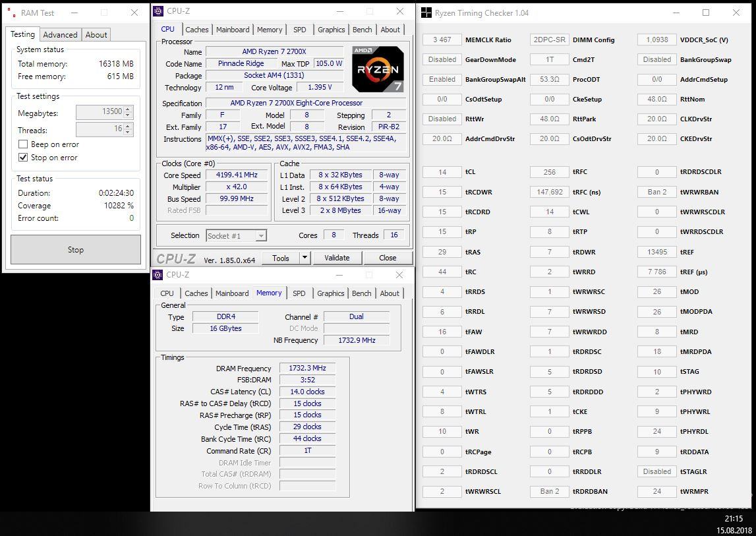Click the ProcODT value 53.3Ω
Image resolution: width=756 pixels, height=536 pixels.
(550, 79)
